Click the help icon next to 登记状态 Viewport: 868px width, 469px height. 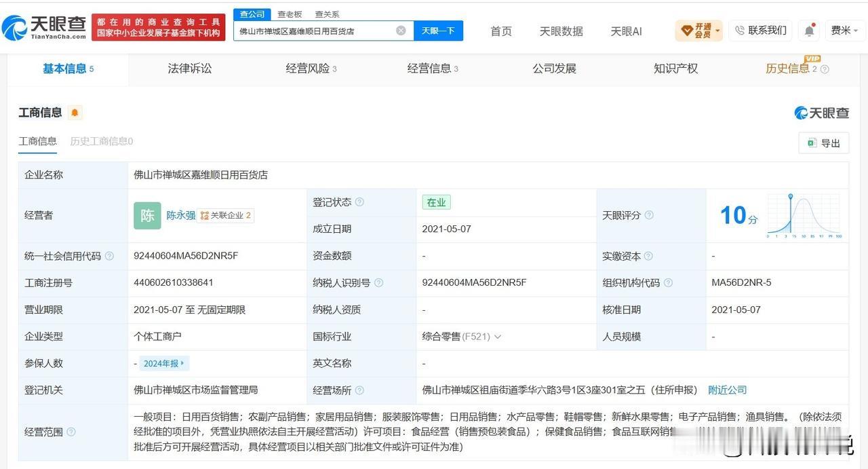click(359, 202)
